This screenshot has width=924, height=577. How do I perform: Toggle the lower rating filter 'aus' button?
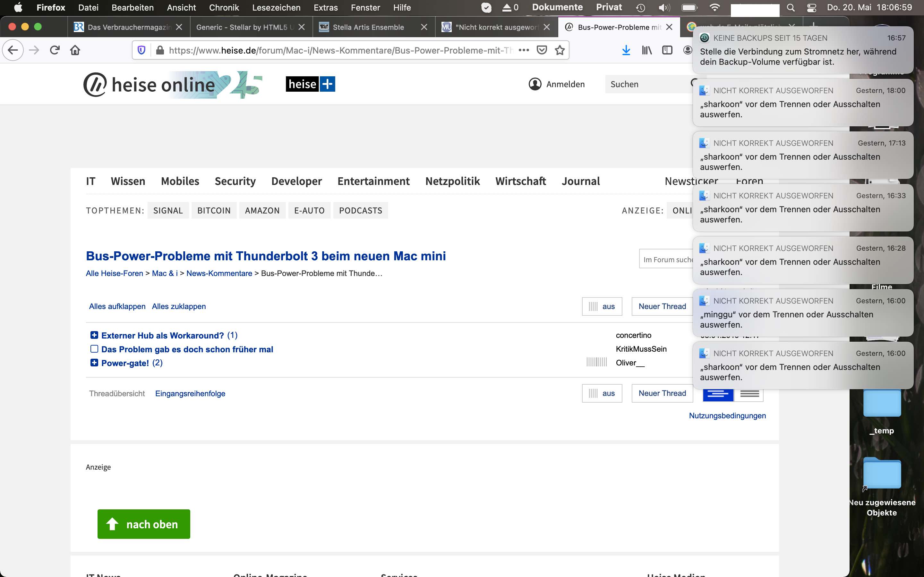(x=602, y=393)
